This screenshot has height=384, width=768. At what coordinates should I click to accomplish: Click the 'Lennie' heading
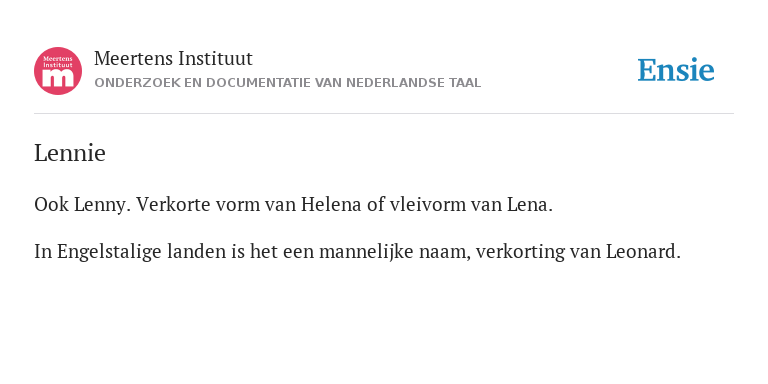(70, 153)
